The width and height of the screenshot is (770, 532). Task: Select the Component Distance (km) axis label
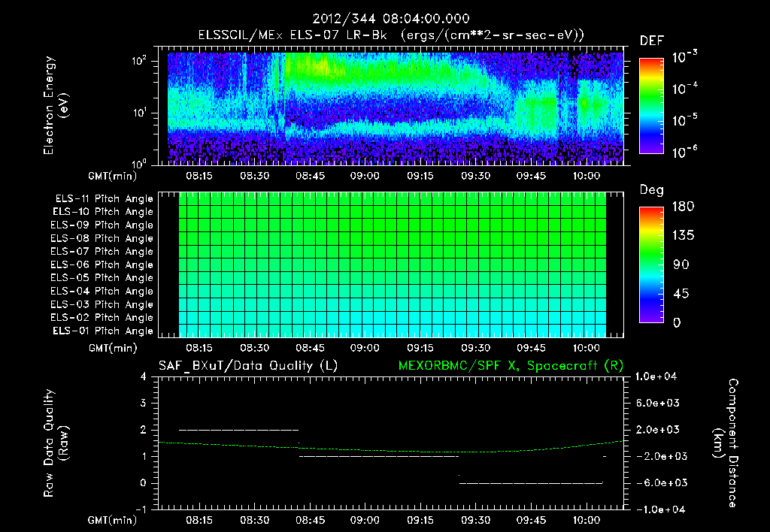(726, 443)
